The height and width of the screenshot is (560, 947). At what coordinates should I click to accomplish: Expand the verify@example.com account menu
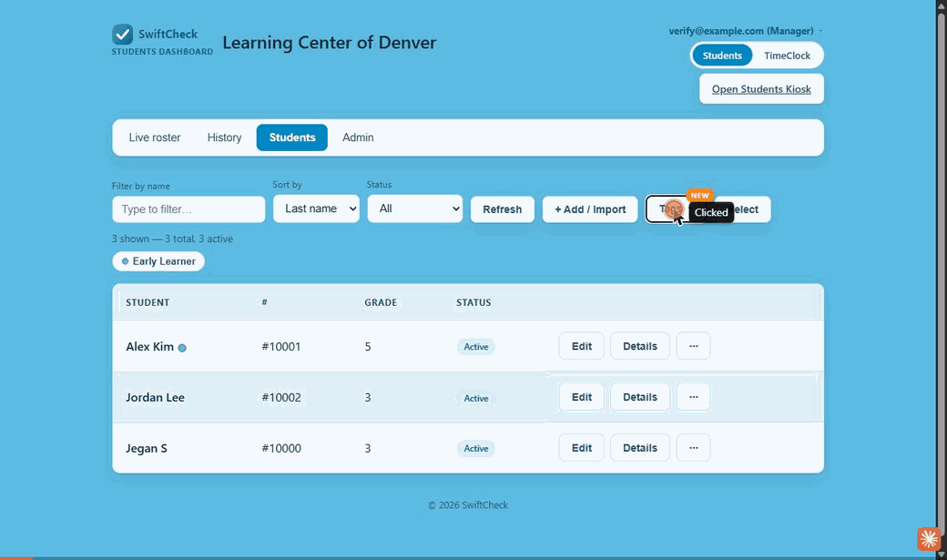(x=745, y=31)
